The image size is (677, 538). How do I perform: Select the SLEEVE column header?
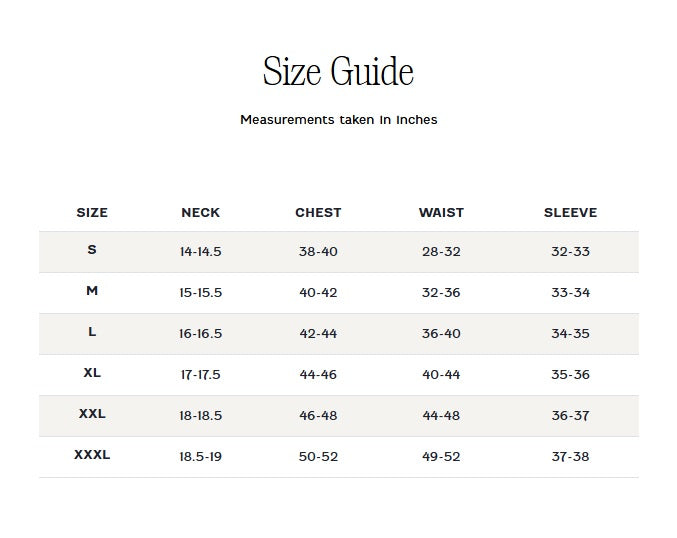[570, 212]
